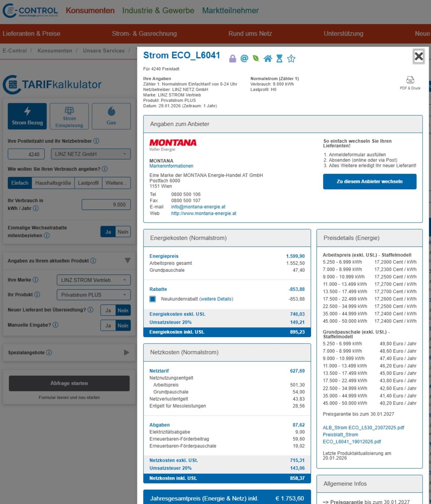Open Industrie & Gewerbe in top navigation
The height and width of the screenshot is (504, 431).
click(x=158, y=10)
